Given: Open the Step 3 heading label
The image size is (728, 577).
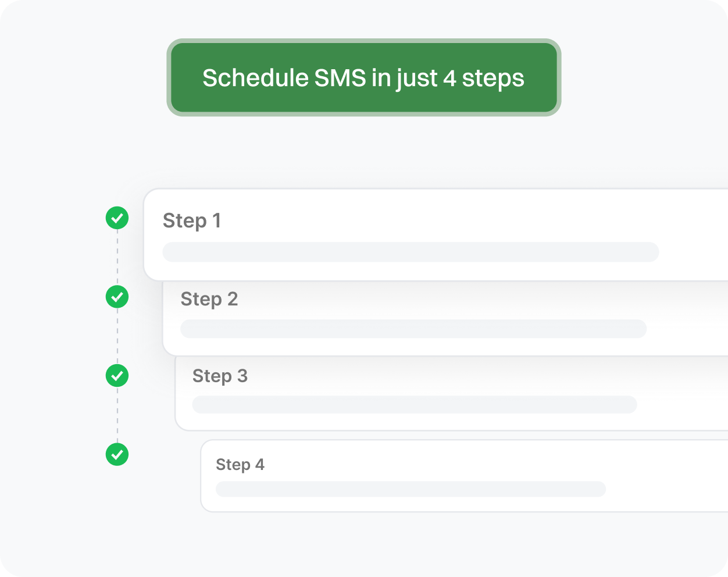Looking at the screenshot, I should click(x=220, y=376).
